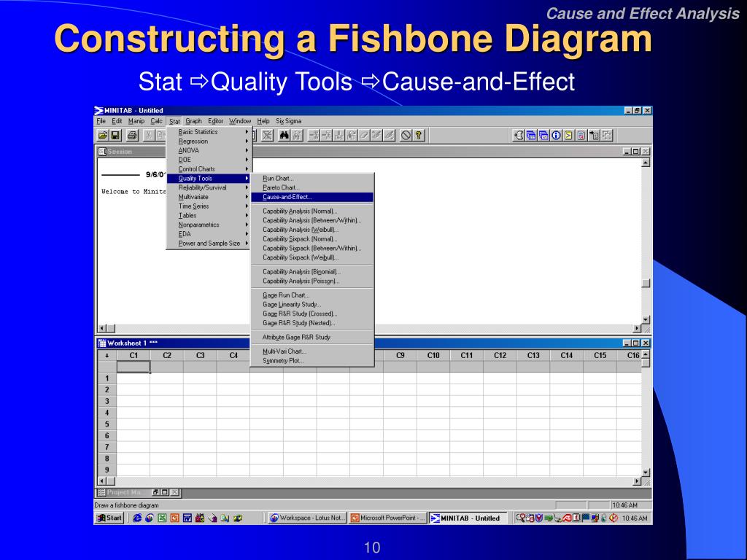Expand the Control Charts submenu
Viewport: 747px width, 560px height.
[209, 169]
